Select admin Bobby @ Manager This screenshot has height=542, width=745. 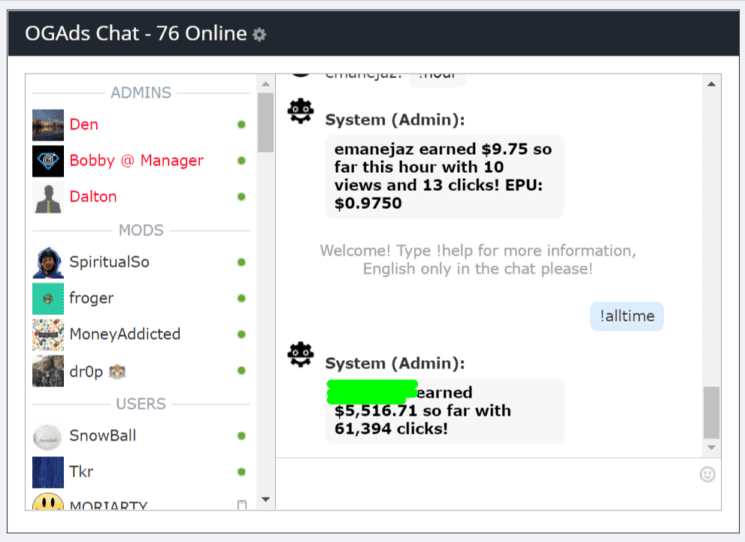tap(141, 161)
